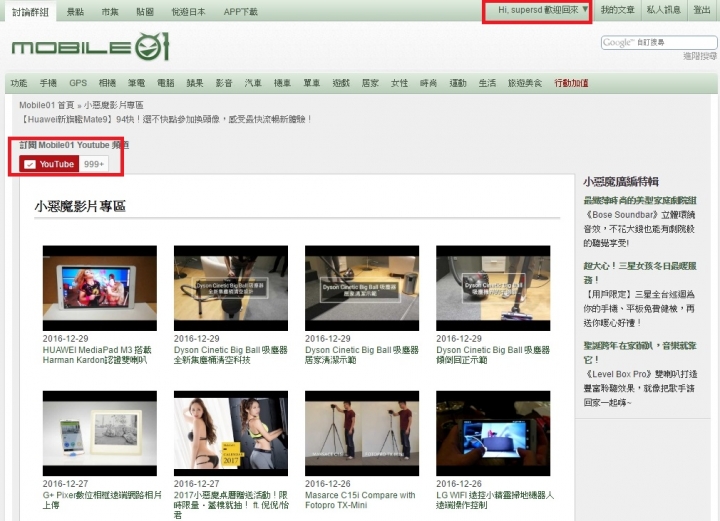720x521 pixels.
Task: Open the 生活 menu
Action: click(487, 83)
